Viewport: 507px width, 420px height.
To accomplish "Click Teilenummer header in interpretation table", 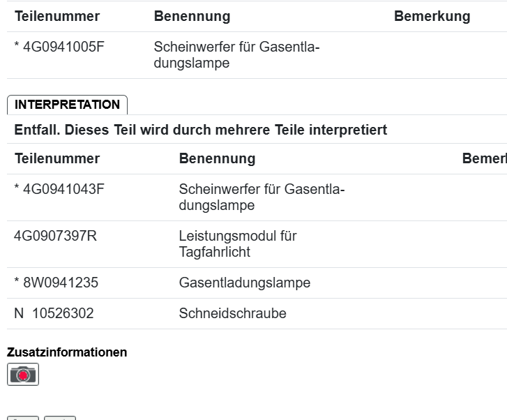I will (x=57, y=158).
